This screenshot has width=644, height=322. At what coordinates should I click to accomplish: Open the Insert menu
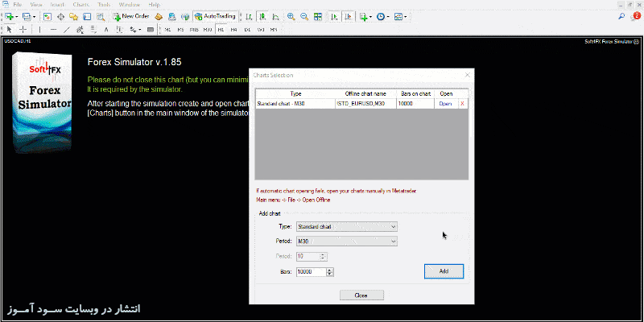pos(57,5)
